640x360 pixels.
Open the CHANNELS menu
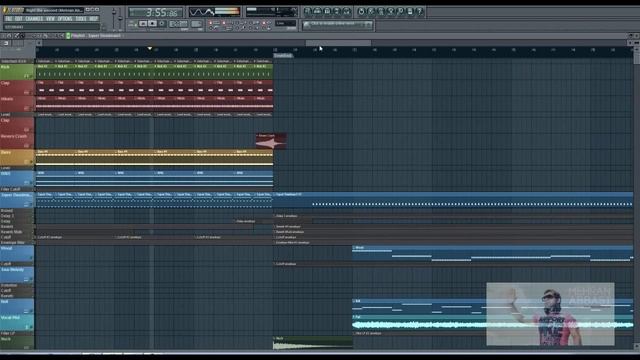click(x=34, y=19)
